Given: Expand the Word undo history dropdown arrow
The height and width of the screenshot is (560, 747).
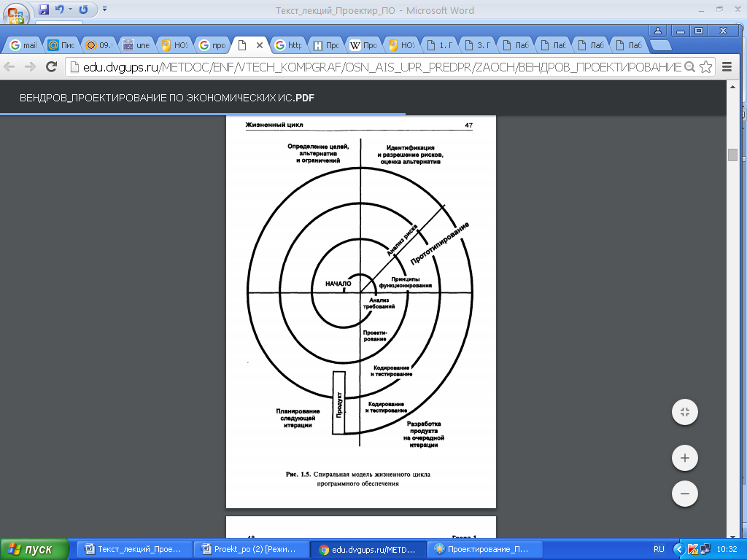Looking at the screenshot, I should [x=70, y=10].
